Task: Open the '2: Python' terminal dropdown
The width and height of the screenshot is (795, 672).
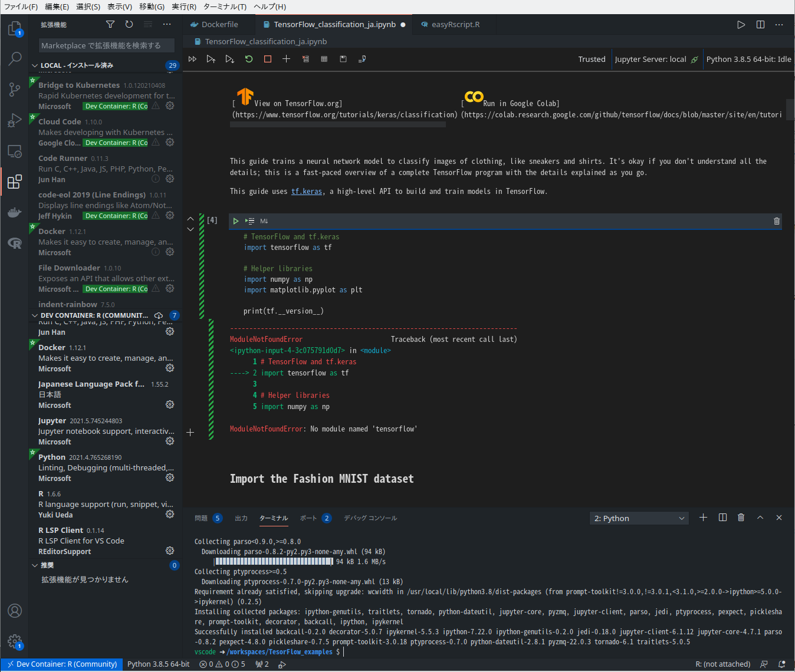Action: (x=639, y=518)
